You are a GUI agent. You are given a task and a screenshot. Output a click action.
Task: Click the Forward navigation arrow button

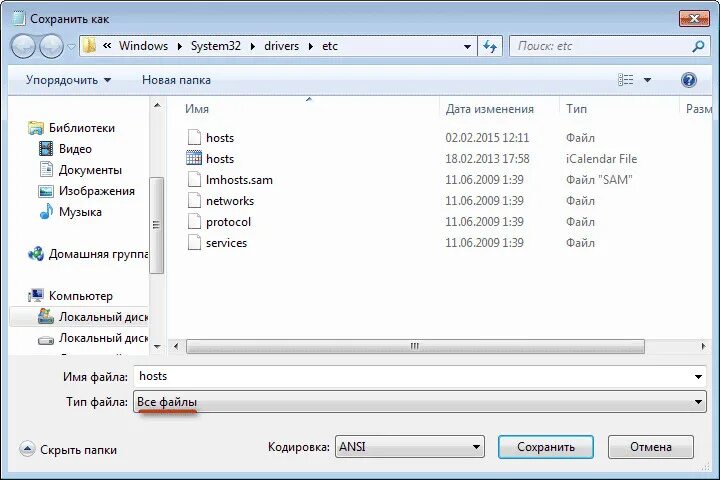(51, 46)
